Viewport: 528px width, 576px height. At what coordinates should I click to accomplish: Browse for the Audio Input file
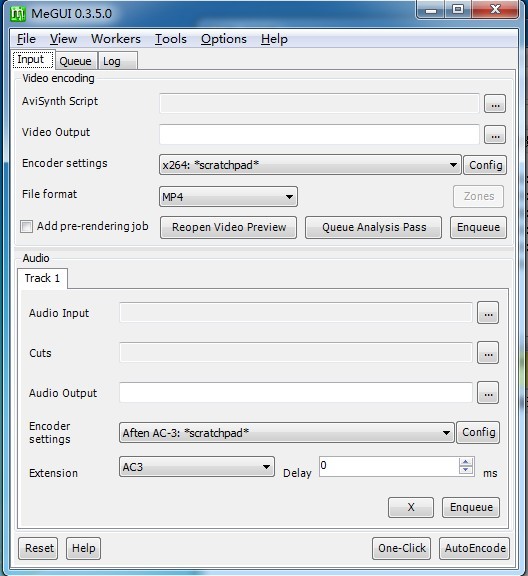tap(488, 313)
